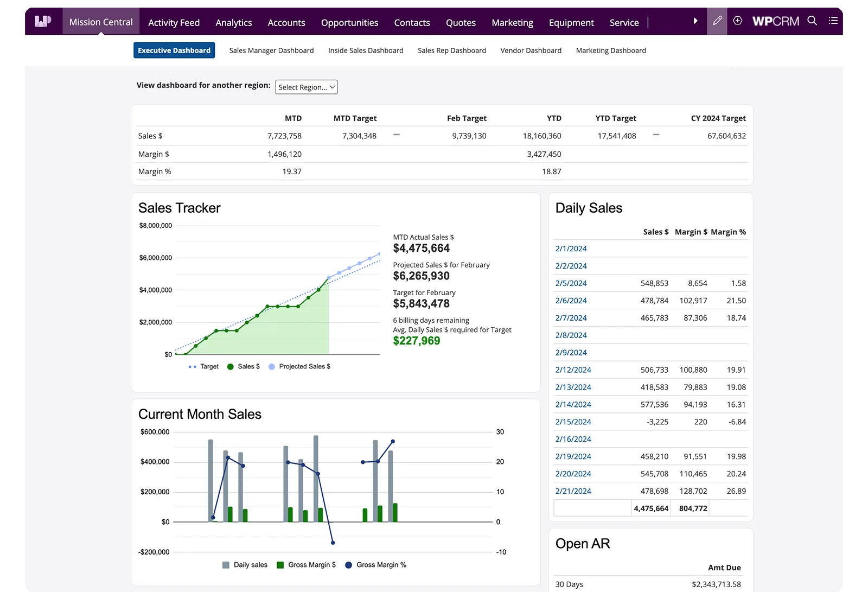
Task: Open the 2/2/2024 daily sales link
Action: [x=571, y=266]
